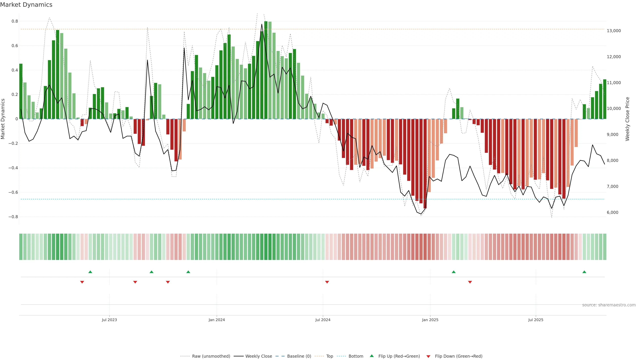Click the earliest red flip-down triangle before Jul 2023
Image resolution: width=644 pixels, height=362 pixels.
coord(82,282)
